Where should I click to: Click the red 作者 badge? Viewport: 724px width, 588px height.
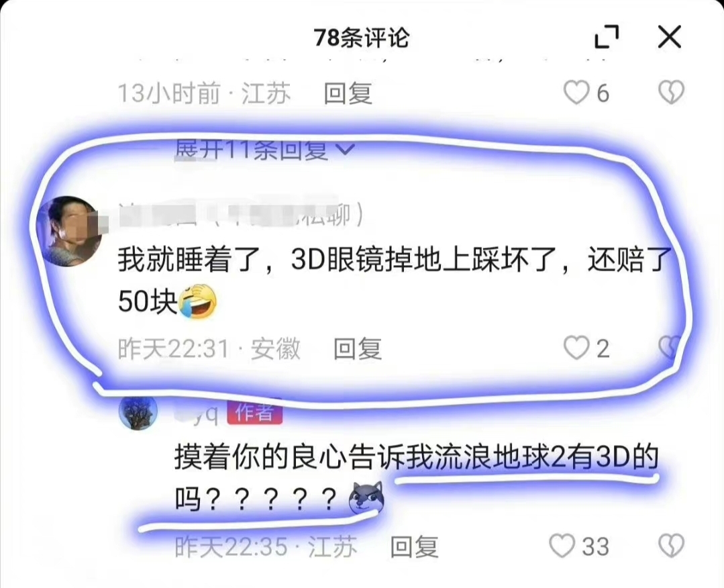tap(254, 412)
